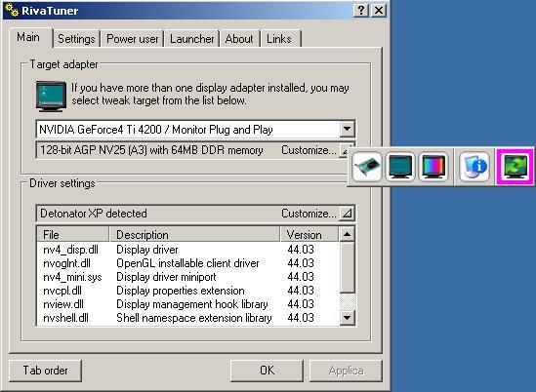Screen dimensions: 536x392
Task: Click the color gradient monitor icon
Action: [433, 167]
